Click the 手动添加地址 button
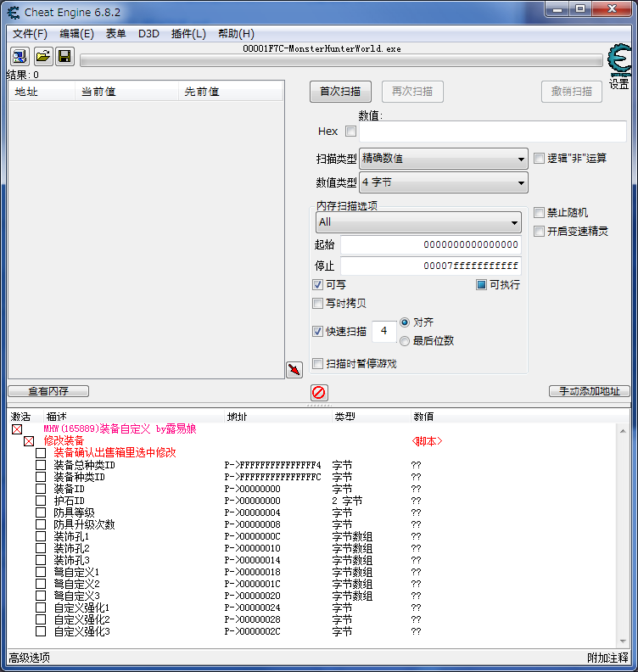The image size is (638, 672). point(590,391)
